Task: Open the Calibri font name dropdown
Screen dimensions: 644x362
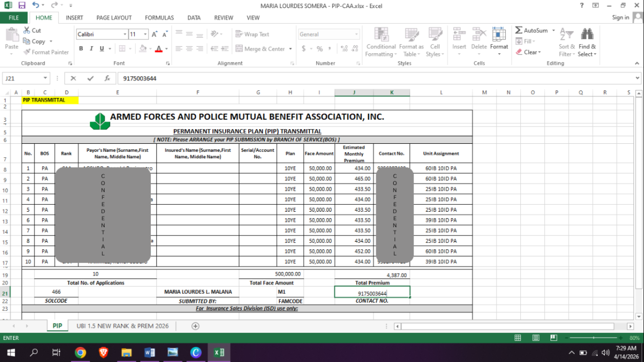Action: tap(125, 34)
